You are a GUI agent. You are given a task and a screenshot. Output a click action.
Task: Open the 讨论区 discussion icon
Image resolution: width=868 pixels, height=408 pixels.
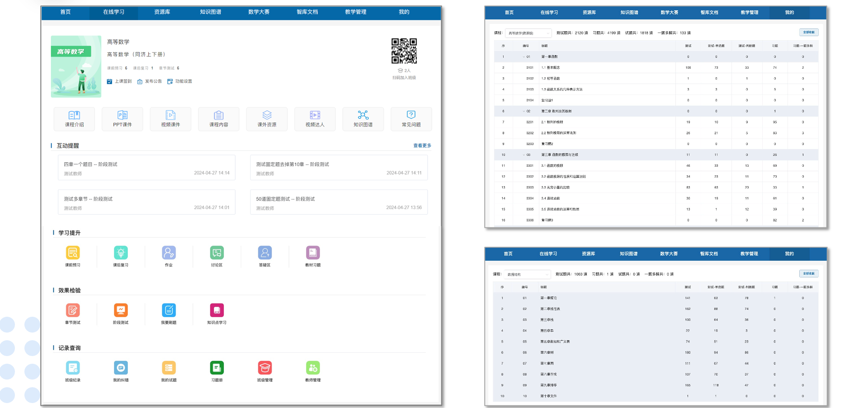click(x=217, y=253)
